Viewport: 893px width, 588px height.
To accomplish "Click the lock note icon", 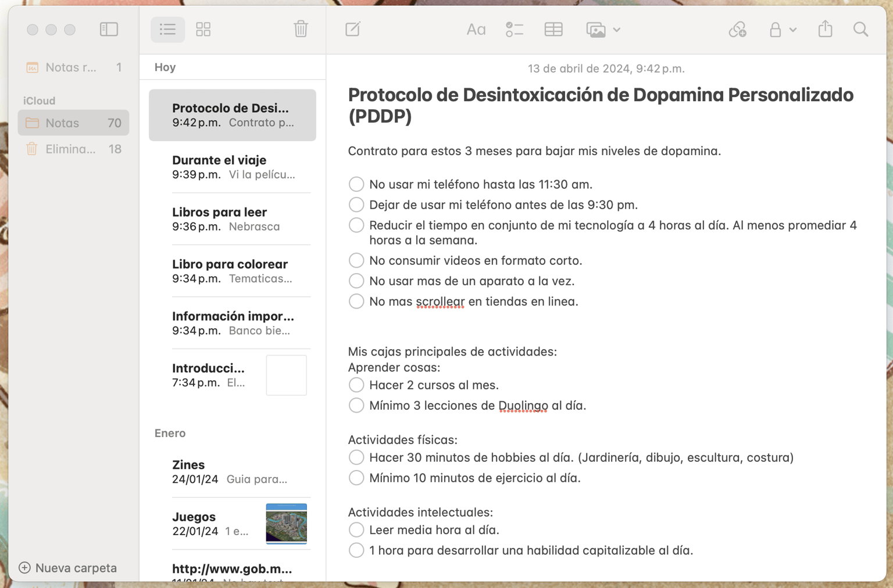I will coord(776,30).
